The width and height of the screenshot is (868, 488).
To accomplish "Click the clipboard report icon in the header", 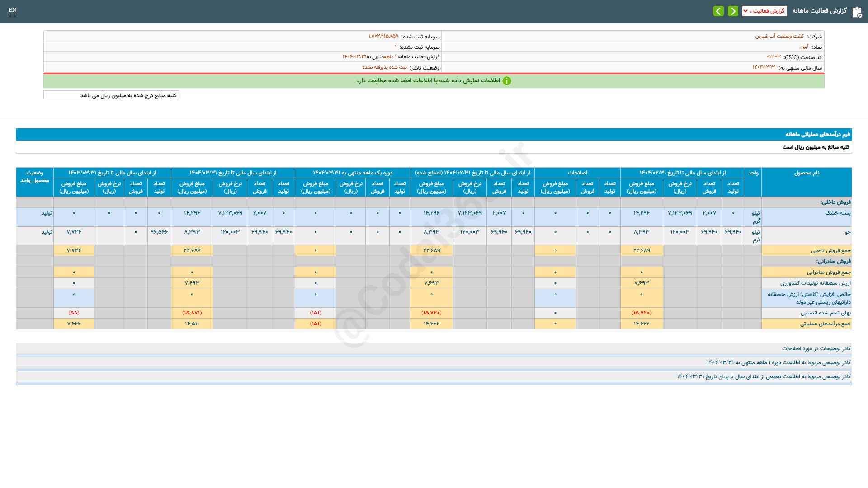I will [x=857, y=12].
